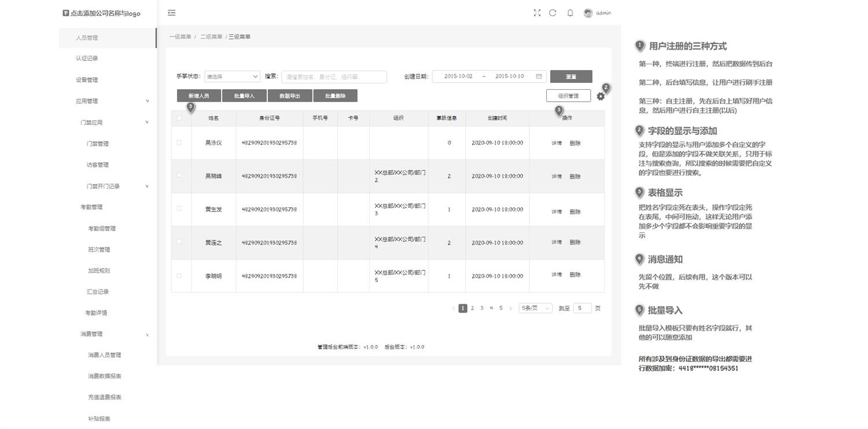The height and width of the screenshot is (429, 868).
Task: Click end date 2015-10-10 field
Action: [509, 76]
